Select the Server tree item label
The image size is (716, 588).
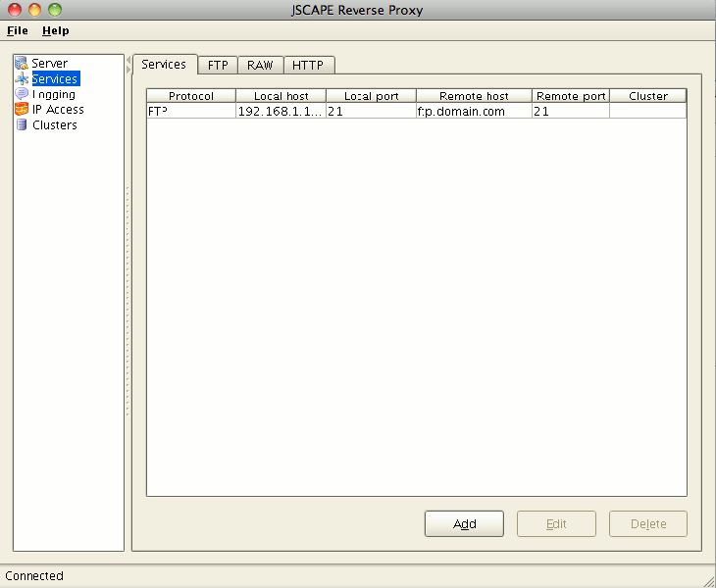49,63
